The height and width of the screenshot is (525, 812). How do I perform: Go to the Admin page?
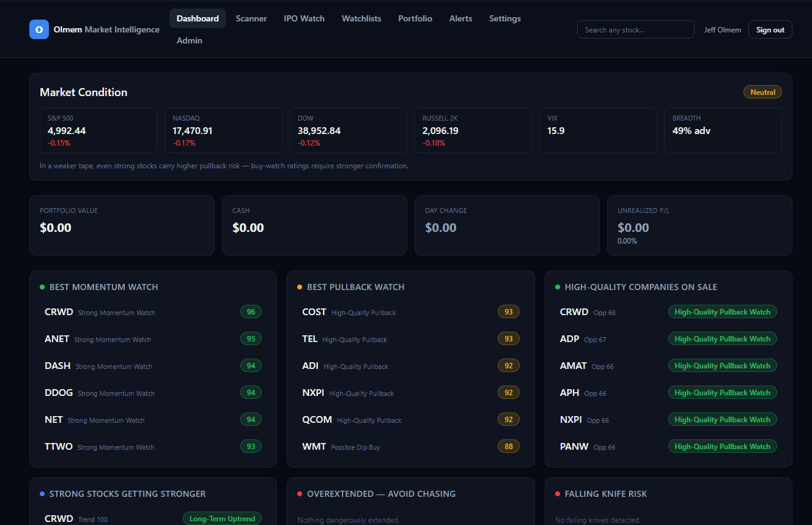(x=190, y=40)
